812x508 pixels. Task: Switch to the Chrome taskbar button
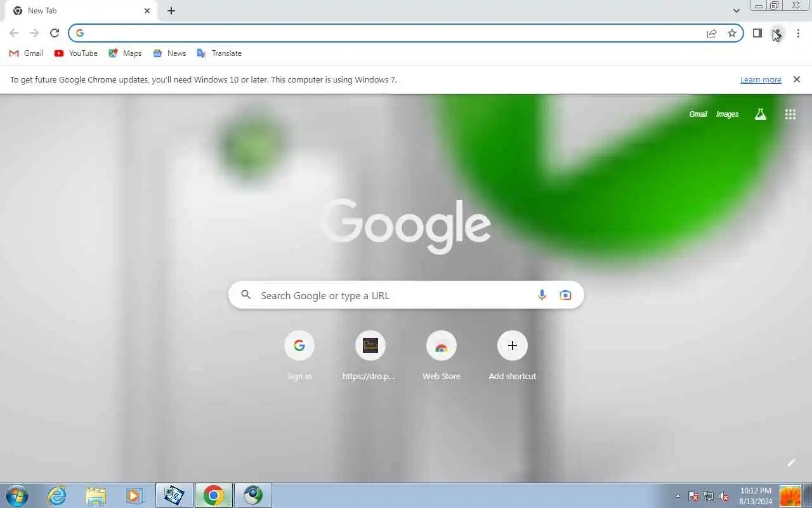214,495
